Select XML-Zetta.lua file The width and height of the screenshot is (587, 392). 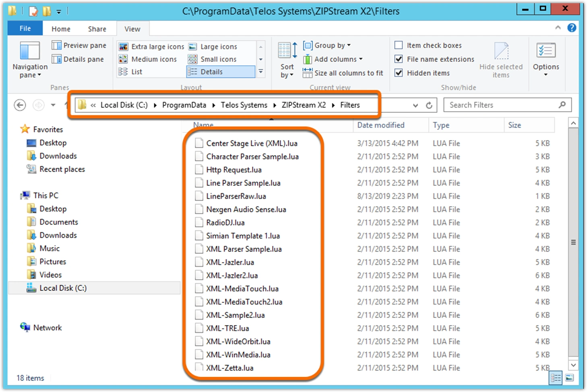230,368
